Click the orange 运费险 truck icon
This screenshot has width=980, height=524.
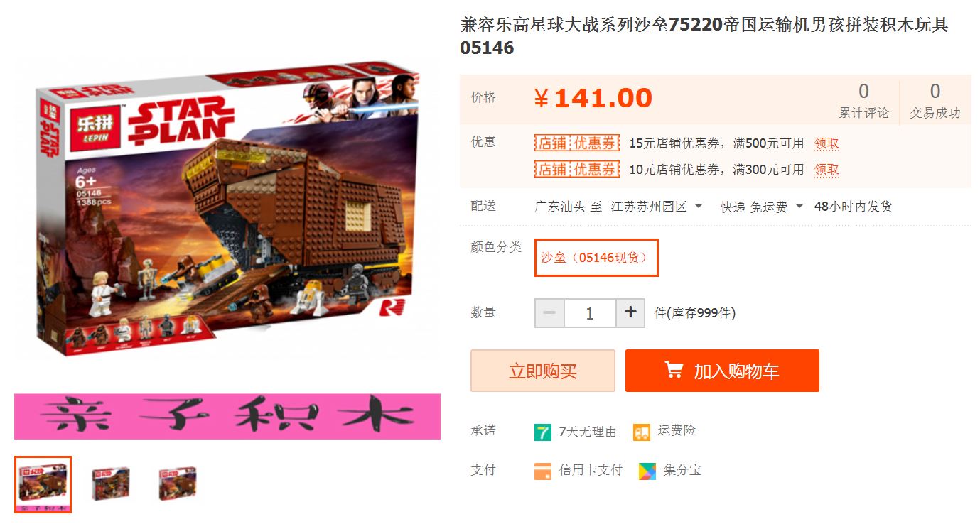[x=642, y=432]
